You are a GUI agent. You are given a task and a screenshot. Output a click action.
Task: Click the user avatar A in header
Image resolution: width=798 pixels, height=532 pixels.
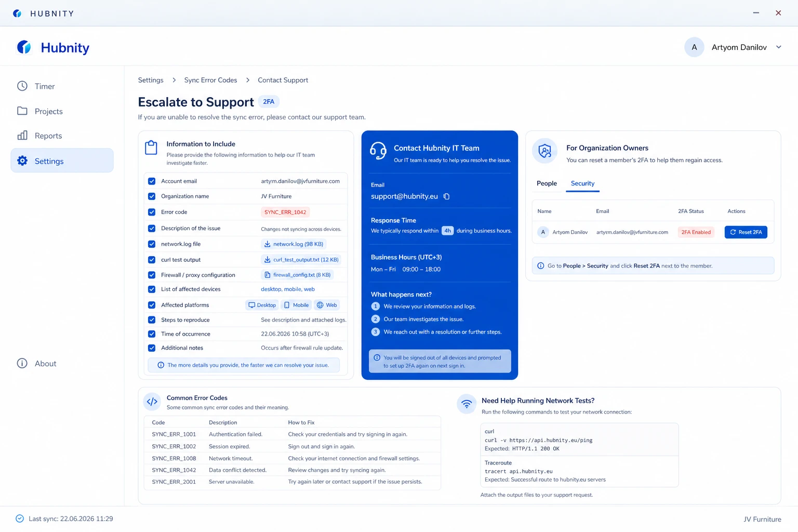point(694,47)
